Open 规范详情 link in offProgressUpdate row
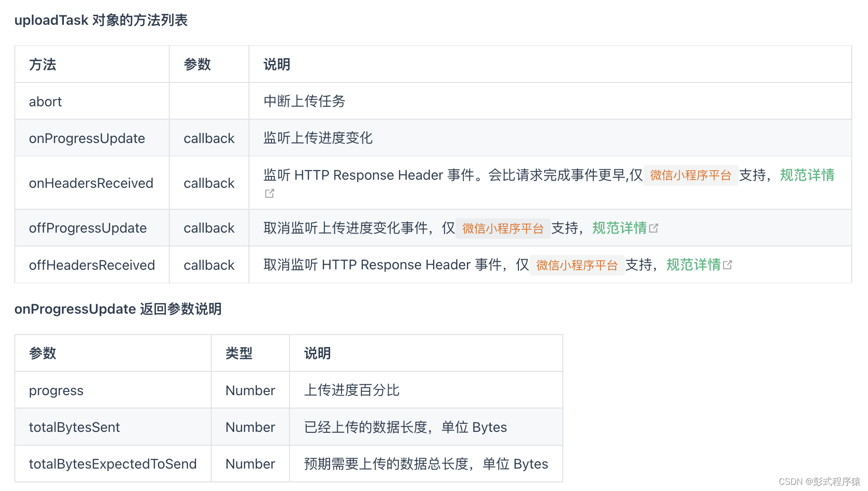The width and height of the screenshot is (868, 491). 620,228
